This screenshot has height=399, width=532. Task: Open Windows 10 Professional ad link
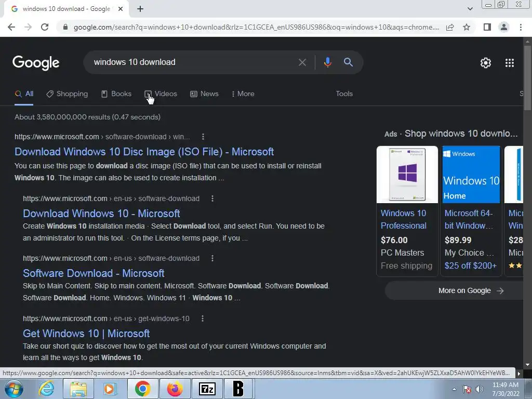coord(403,220)
